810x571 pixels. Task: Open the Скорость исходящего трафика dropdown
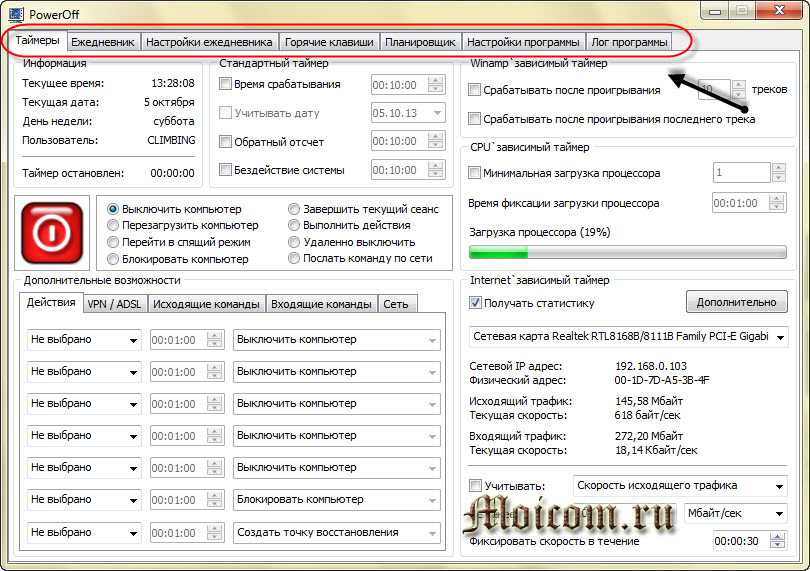click(680, 486)
